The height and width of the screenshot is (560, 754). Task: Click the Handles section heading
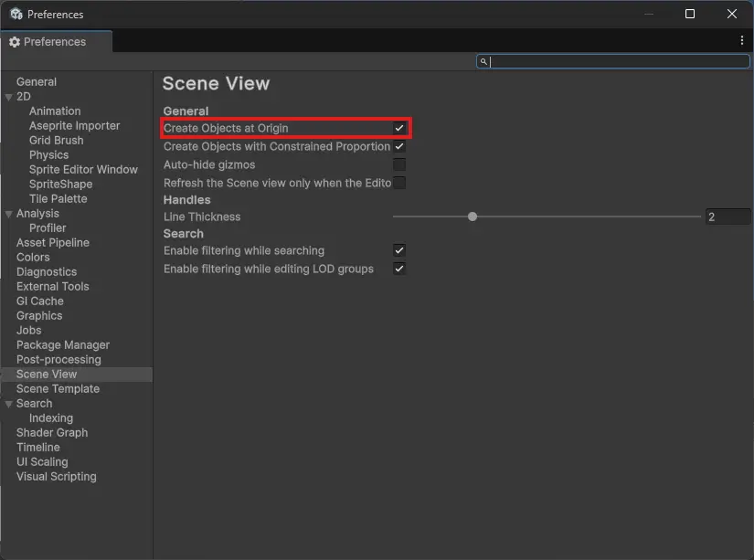(x=187, y=199)
